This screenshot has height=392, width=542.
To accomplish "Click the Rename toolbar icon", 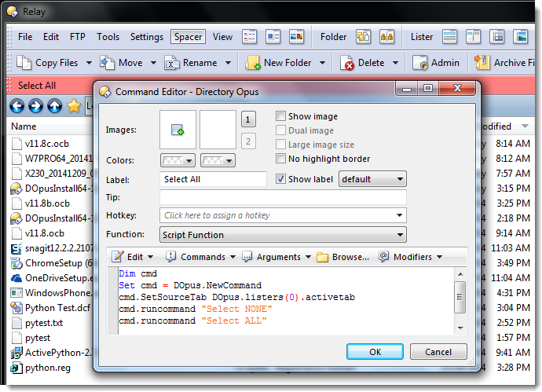I will click(172, 63).
